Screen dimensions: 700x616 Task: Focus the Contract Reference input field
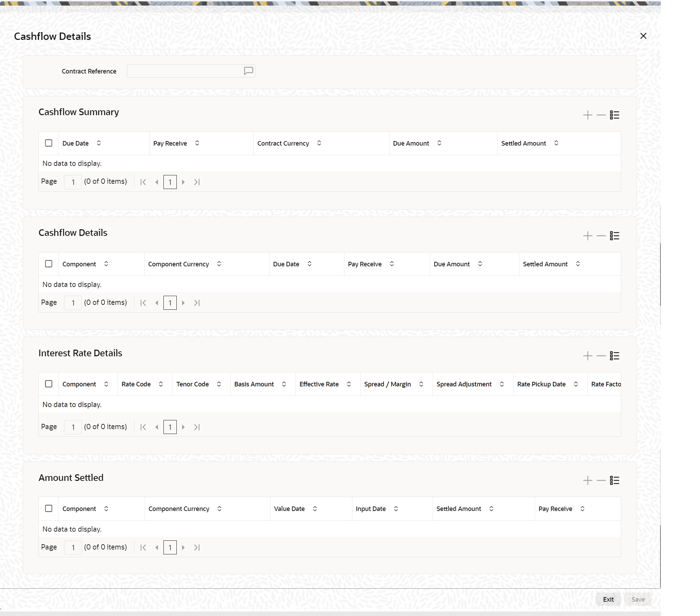tap(185, 71)
